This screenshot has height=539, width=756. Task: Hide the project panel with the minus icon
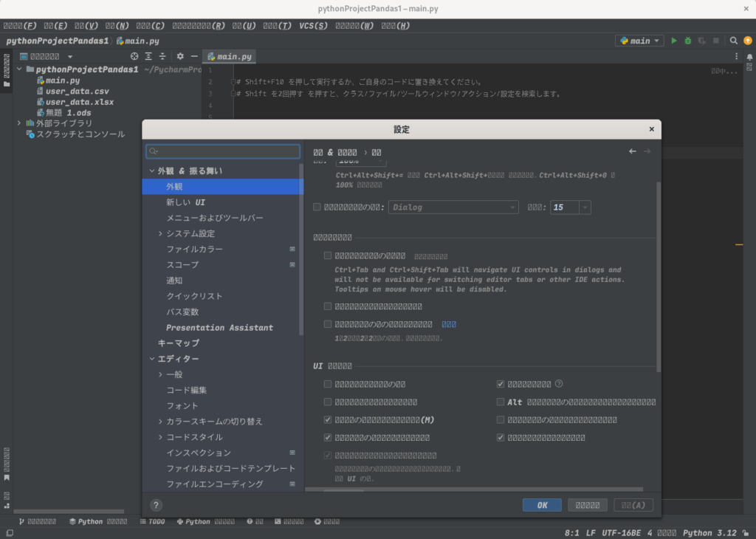194,56
